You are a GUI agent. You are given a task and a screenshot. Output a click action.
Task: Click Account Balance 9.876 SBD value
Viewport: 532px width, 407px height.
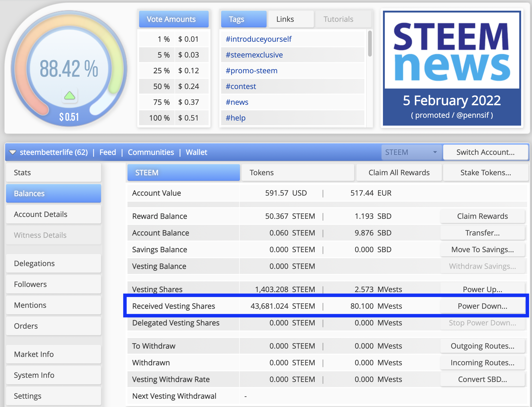[x=373, y=233]
